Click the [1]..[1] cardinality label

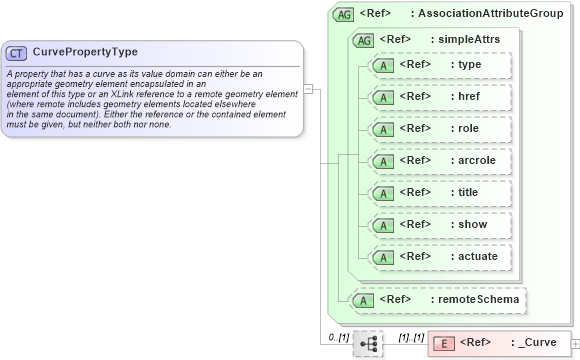(x=411, y=337)
